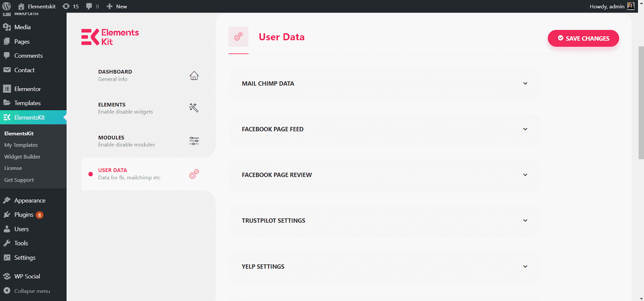644x301 pixels.
Task: Click the MAIL CHIMP DATA heading text
Action: coord(268,84)
